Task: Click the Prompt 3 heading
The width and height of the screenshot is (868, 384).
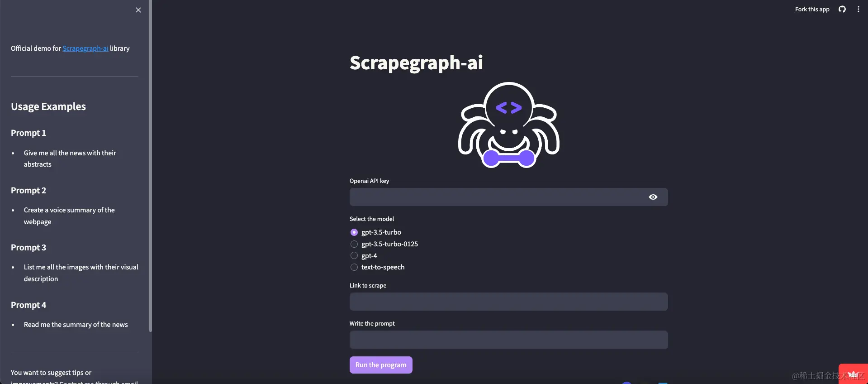Action: (x=28, y=248)
